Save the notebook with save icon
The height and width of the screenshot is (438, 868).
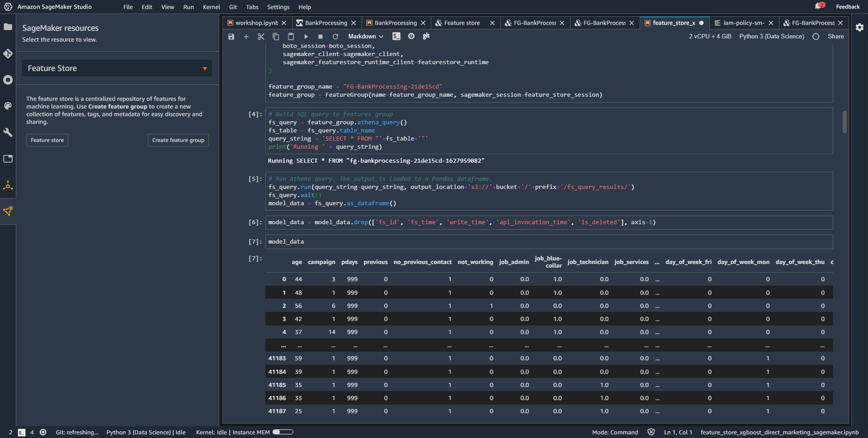tap(231, 37)
